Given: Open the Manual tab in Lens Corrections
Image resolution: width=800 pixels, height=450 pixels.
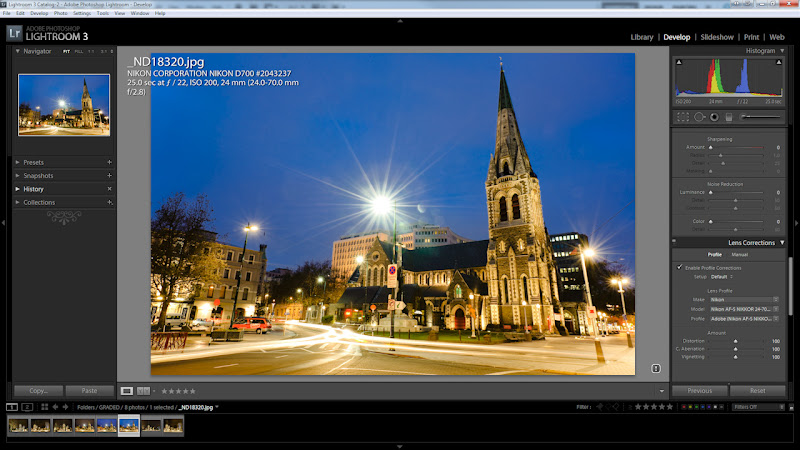Looking at the screenshot, I should 739,254.
